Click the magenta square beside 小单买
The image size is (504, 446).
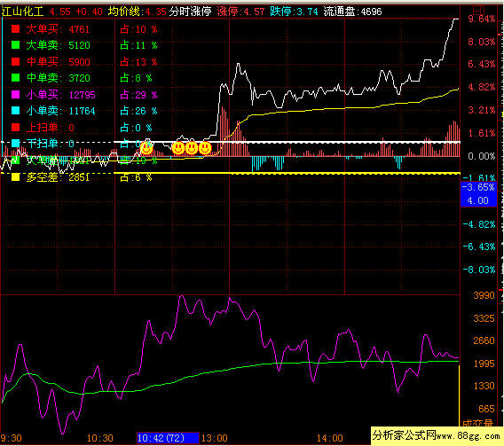pos(15,94)
